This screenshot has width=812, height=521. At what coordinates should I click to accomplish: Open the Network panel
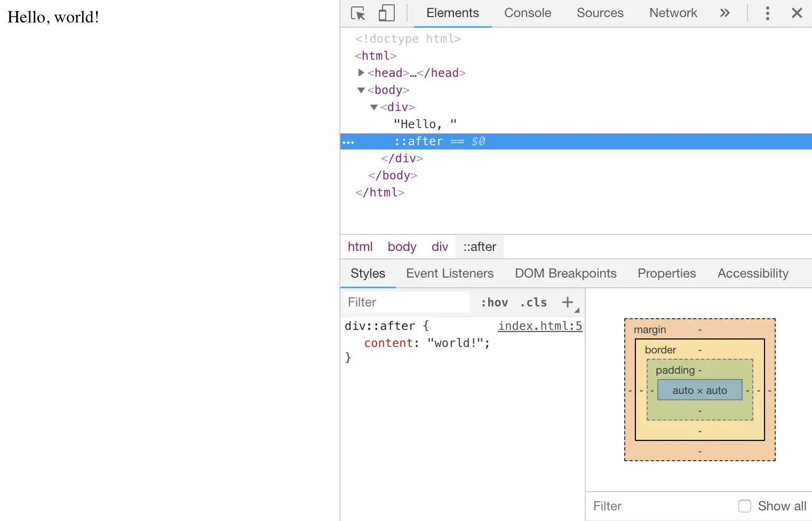673,13
